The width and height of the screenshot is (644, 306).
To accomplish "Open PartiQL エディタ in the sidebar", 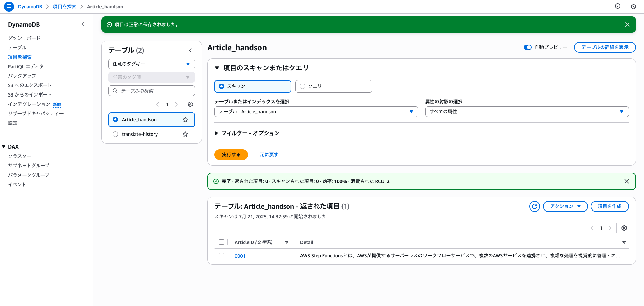I will 26,67.
